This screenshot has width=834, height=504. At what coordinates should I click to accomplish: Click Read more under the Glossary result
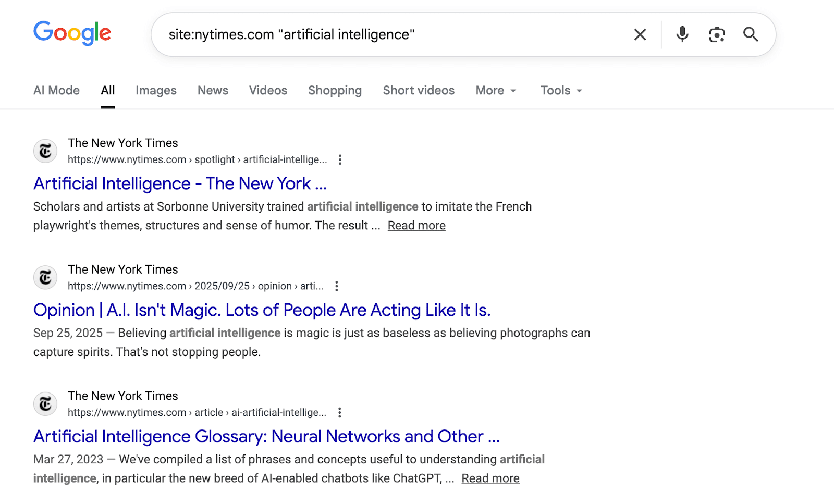pos(489,477)
